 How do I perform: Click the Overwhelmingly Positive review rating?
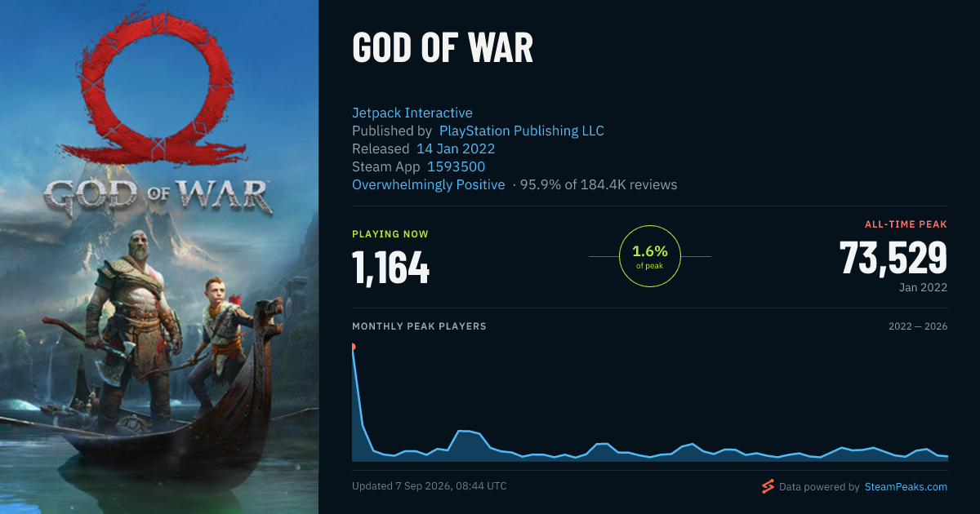click(429, 184)
